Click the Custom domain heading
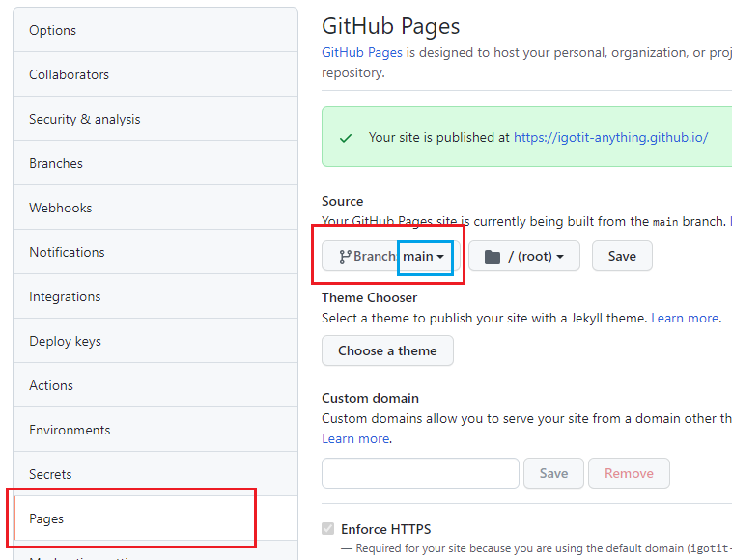This screenshot has height=560, width=732. coord(370,398)
